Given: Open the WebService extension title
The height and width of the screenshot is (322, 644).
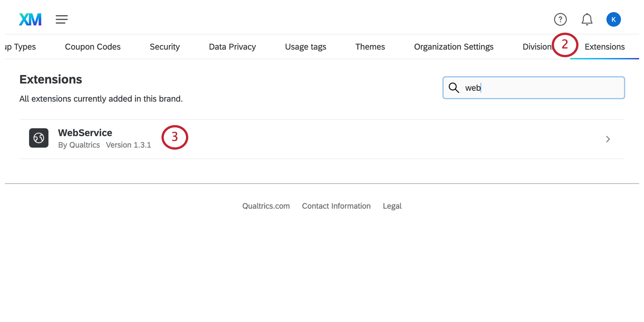Looking at the screenshot, I should click(x=85, y=133).
